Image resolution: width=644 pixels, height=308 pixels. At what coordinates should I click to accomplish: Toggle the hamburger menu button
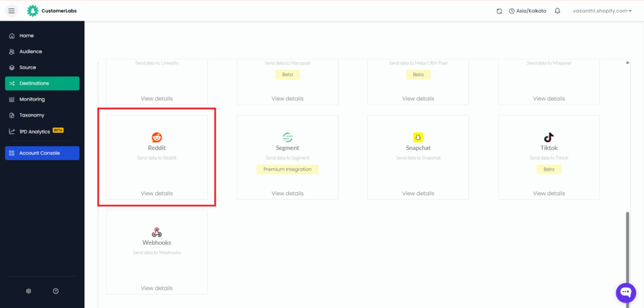coord(11,11)
